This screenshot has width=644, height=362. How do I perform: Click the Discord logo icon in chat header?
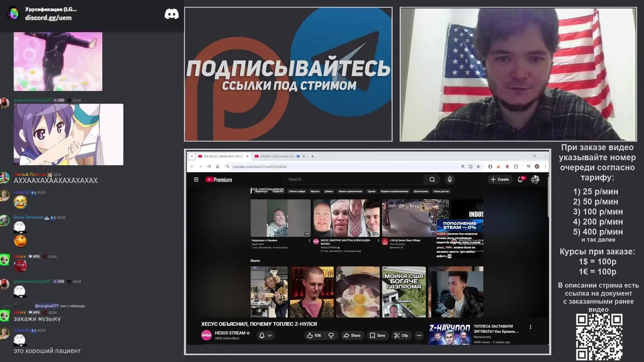point(172,14)
